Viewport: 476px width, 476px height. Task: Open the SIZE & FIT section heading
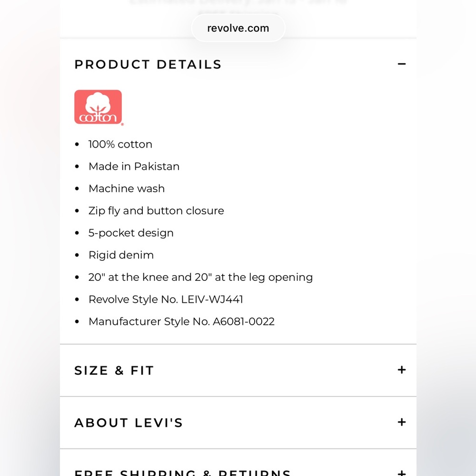[114, 370]
